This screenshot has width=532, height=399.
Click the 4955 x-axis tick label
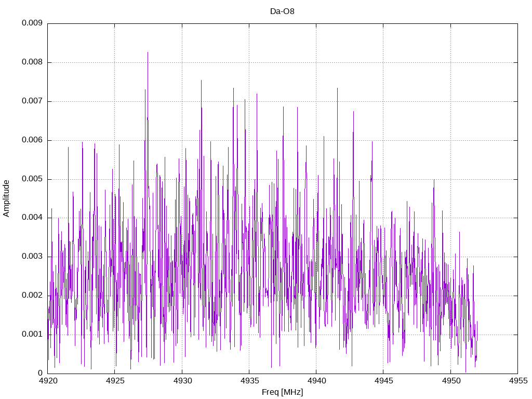(x=518, y=381)
